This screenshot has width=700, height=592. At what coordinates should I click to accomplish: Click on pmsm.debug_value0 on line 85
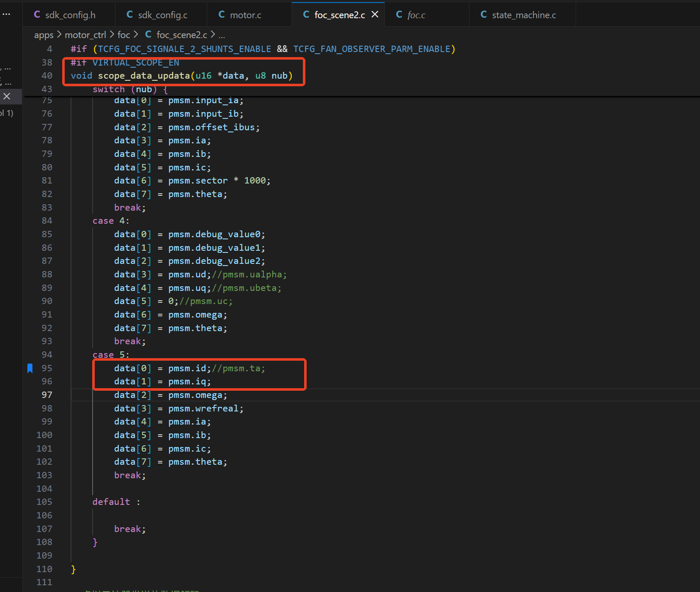click(x=214, y=234)
